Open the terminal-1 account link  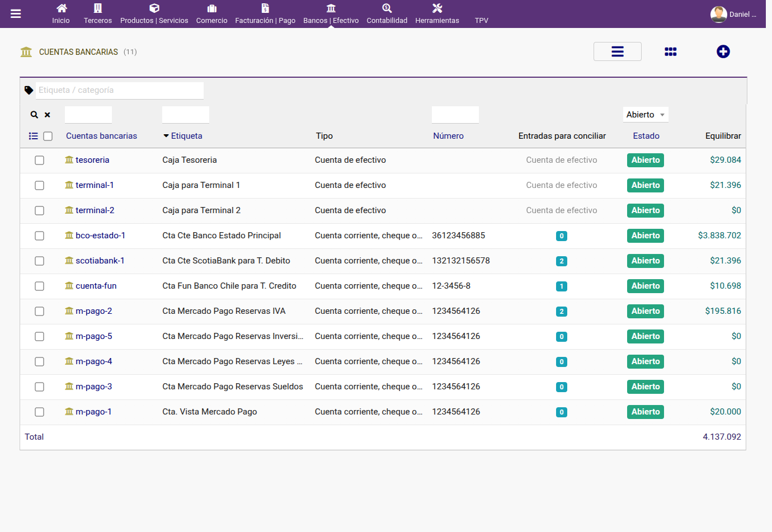(x=95, y=185)
